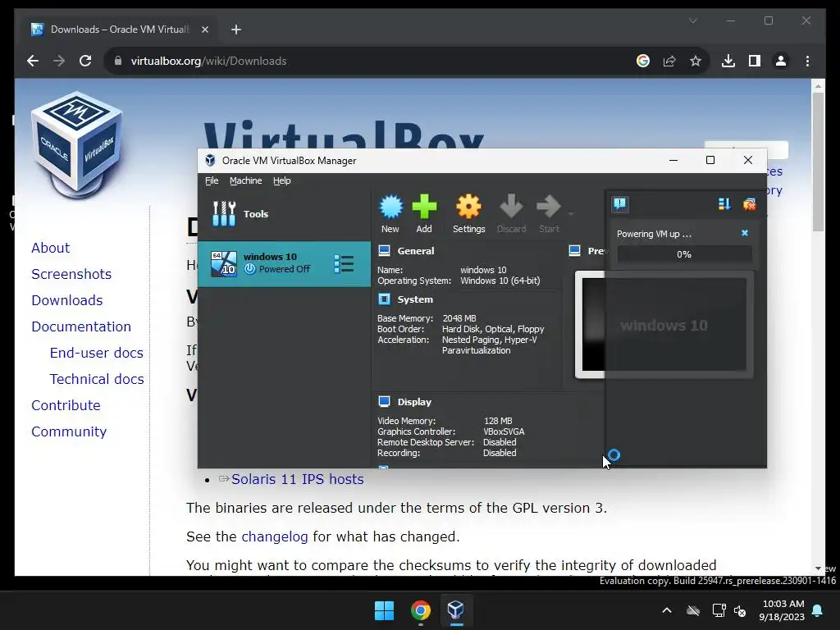Click the windows 10 preview thumbnail

click(664, 325)
